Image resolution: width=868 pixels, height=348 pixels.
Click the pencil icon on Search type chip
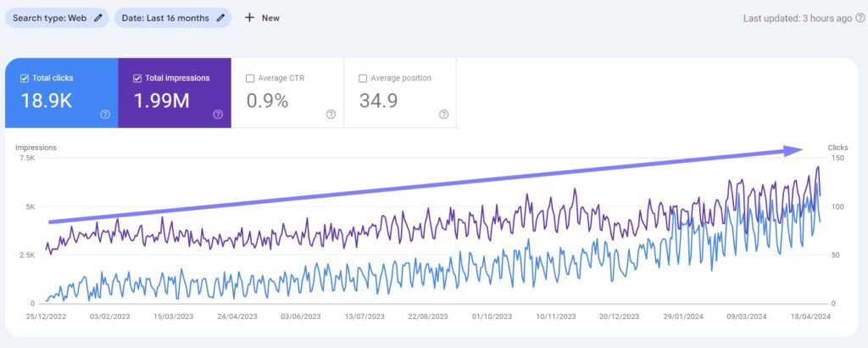[x=98, y=18]
